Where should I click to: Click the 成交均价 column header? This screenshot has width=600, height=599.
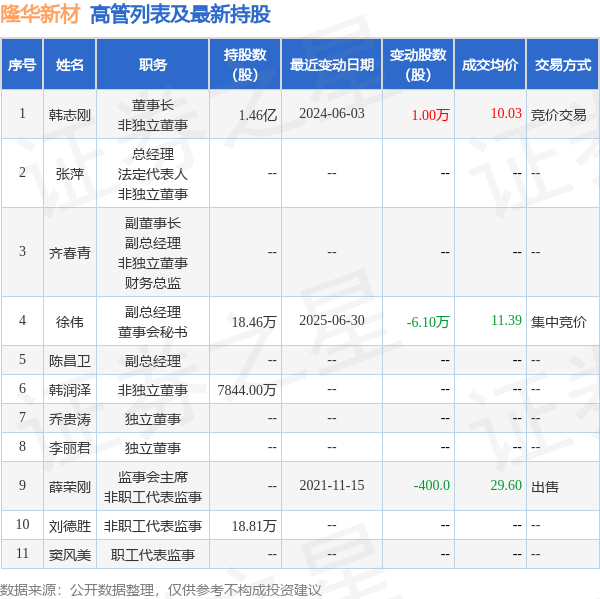pos(490,64)
